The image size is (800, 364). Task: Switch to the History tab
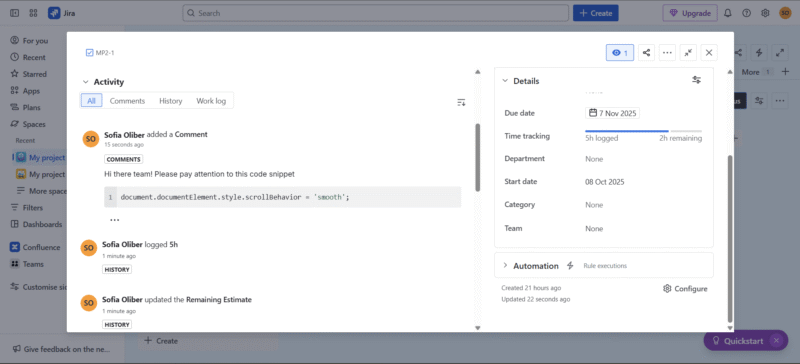(170, 101)
